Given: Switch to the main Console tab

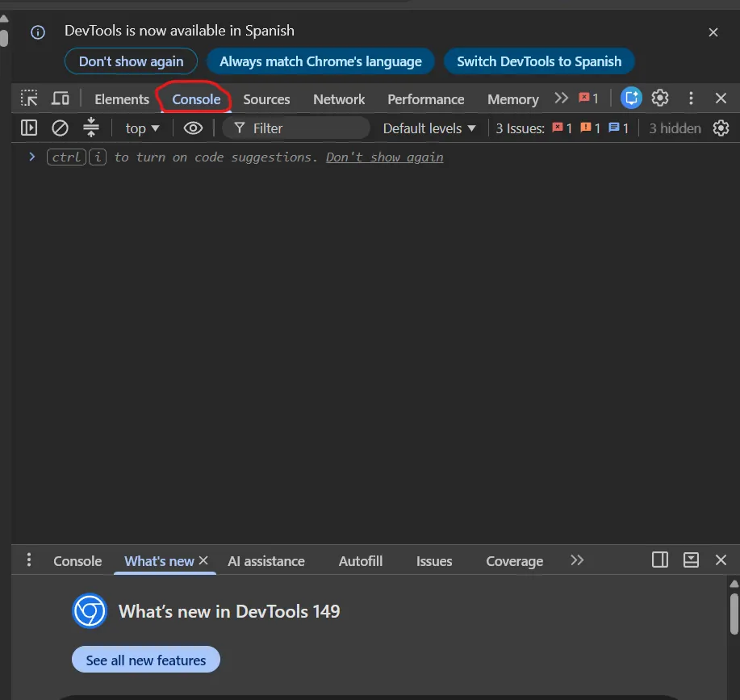Looking at the screenshot, I should click(x=196, y=99).
